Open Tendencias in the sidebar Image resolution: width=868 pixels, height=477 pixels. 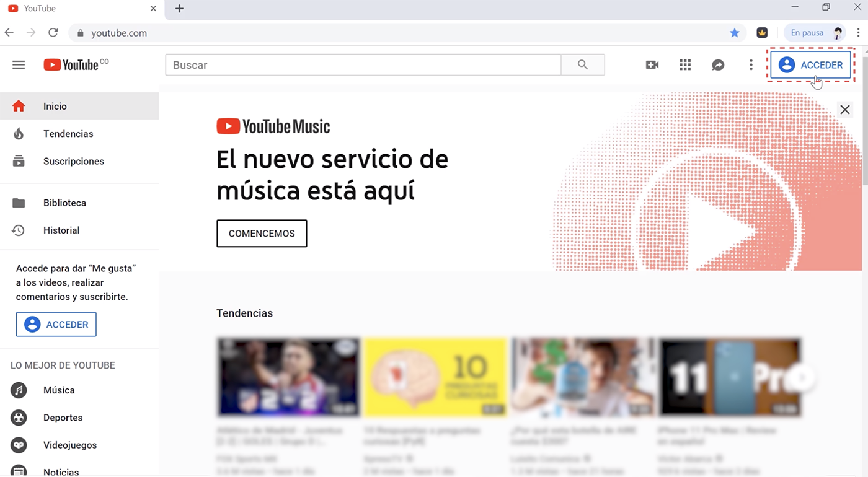pos(79,133)
